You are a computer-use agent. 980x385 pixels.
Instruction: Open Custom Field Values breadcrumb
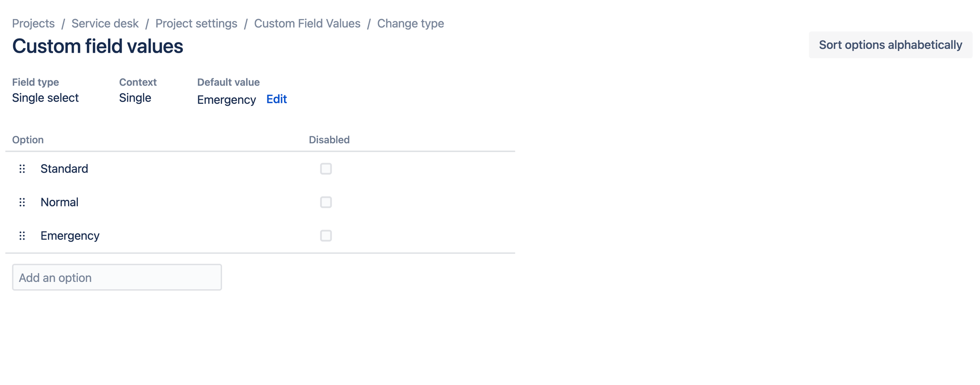(x=307, y=23)
